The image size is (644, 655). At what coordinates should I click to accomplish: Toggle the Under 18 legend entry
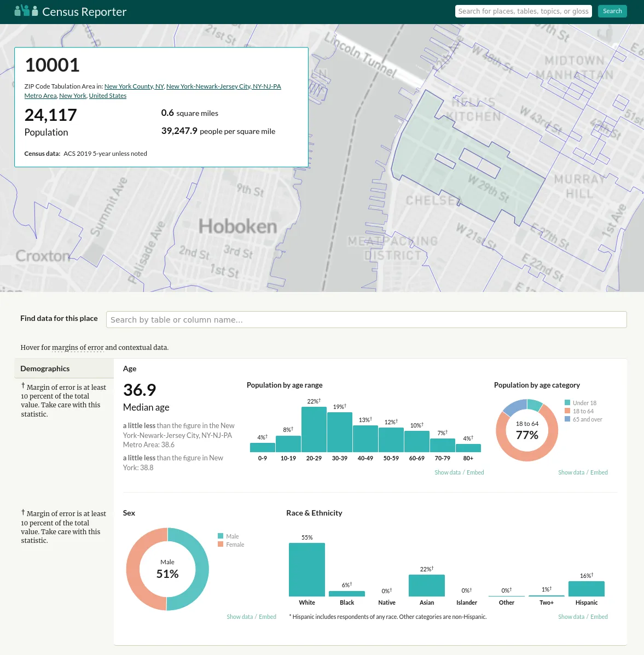point(583,402)
